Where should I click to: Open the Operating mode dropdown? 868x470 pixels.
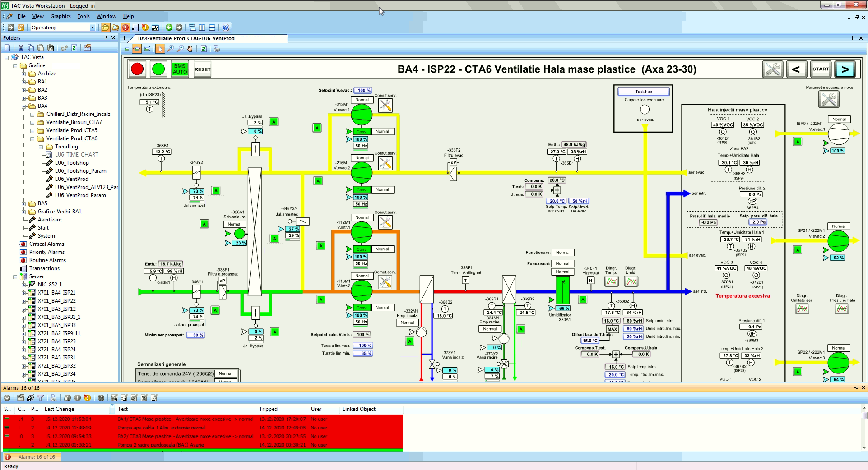tap(93, 28)
